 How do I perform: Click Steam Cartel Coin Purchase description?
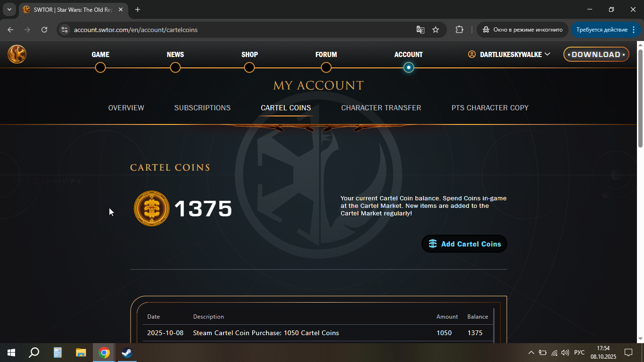coord(266,333)
